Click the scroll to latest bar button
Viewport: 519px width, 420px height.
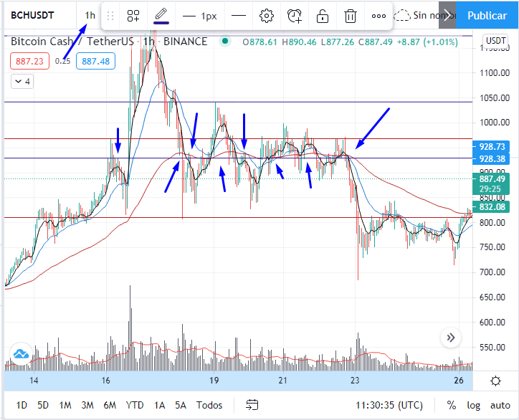[x=450, y=338]
